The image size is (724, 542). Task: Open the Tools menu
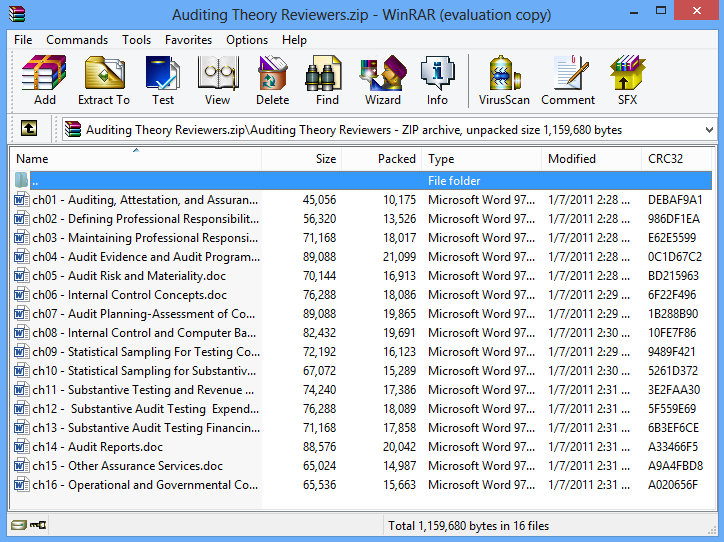pos(136,40)
